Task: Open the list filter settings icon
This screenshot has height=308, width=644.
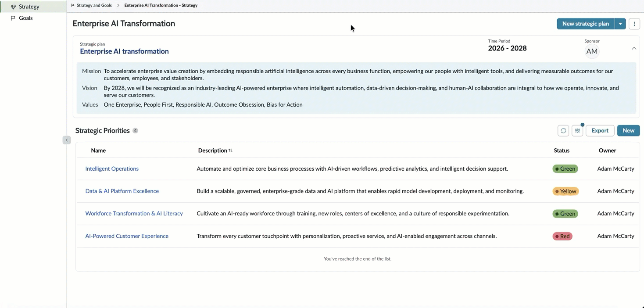Action: (577, 131)
